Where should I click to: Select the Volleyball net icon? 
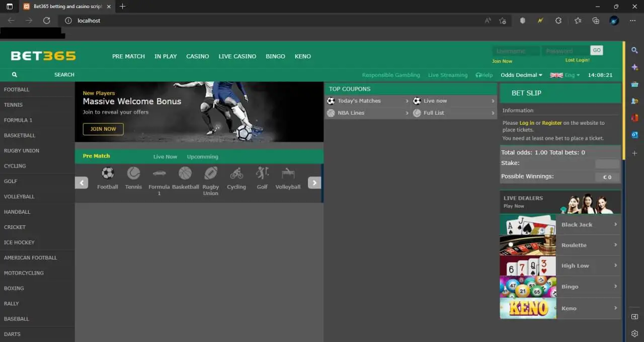click(x=288, y=174)
